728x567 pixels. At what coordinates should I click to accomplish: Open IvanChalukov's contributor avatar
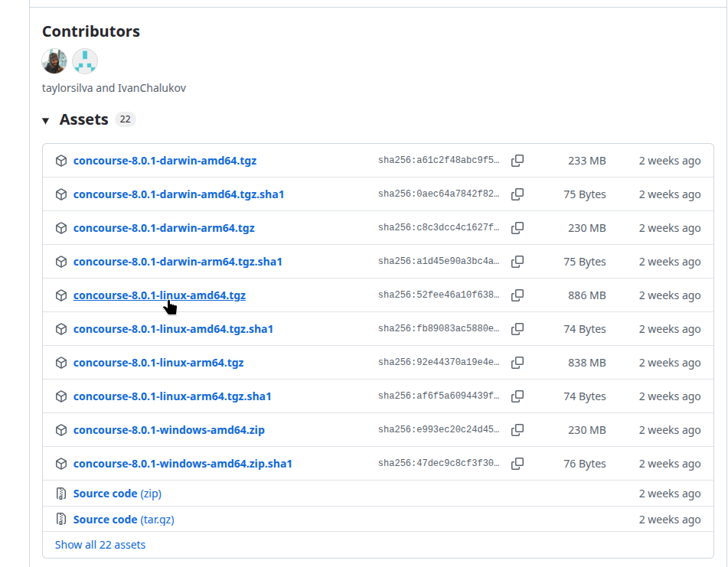[84, 61]
